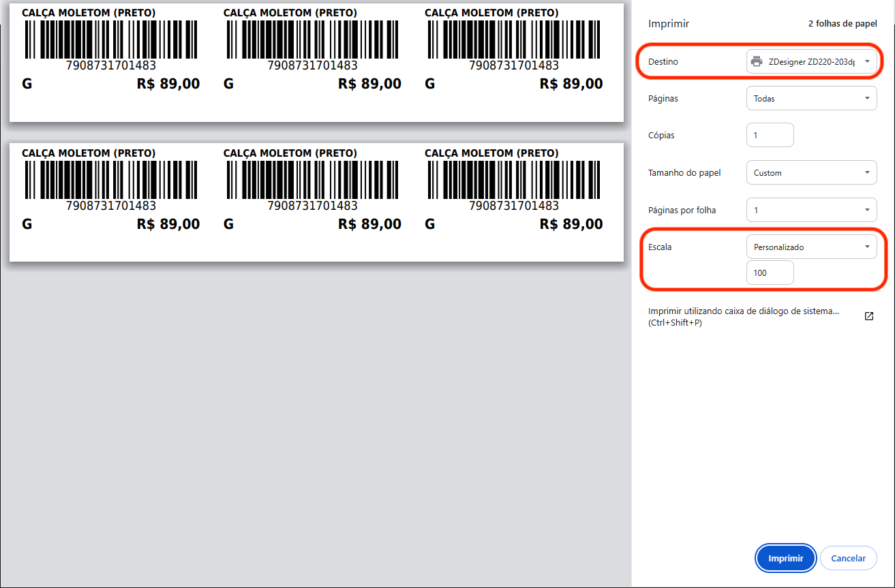Click the Cancelar button
The image size is (895, 588).
[x=848, y=558]
